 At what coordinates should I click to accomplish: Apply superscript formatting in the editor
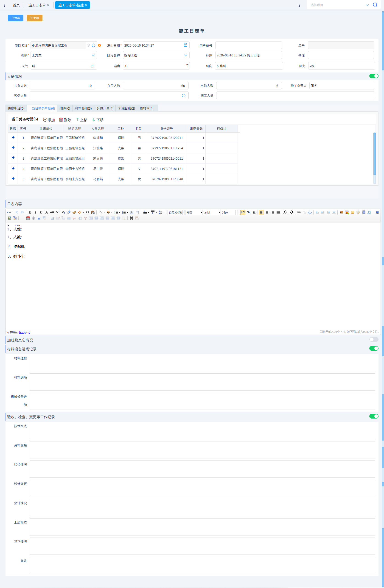click(58, 212)
